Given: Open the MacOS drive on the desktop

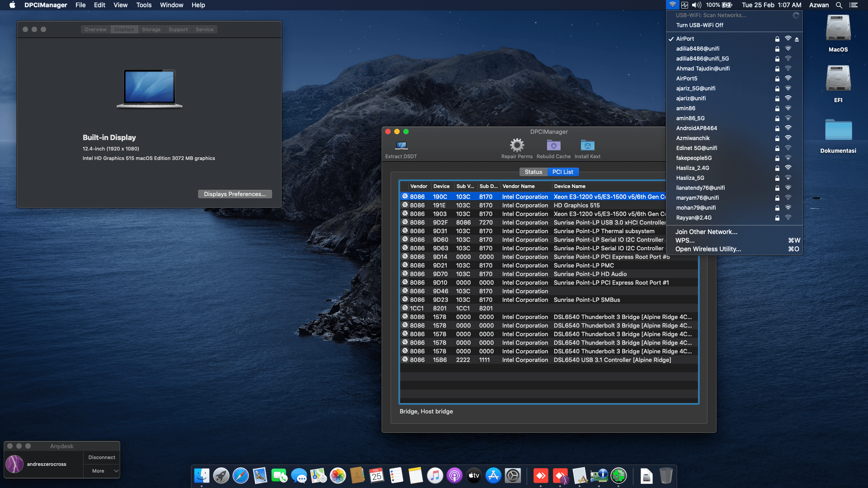Looking at the screenshot, I should tap(838, 33).
